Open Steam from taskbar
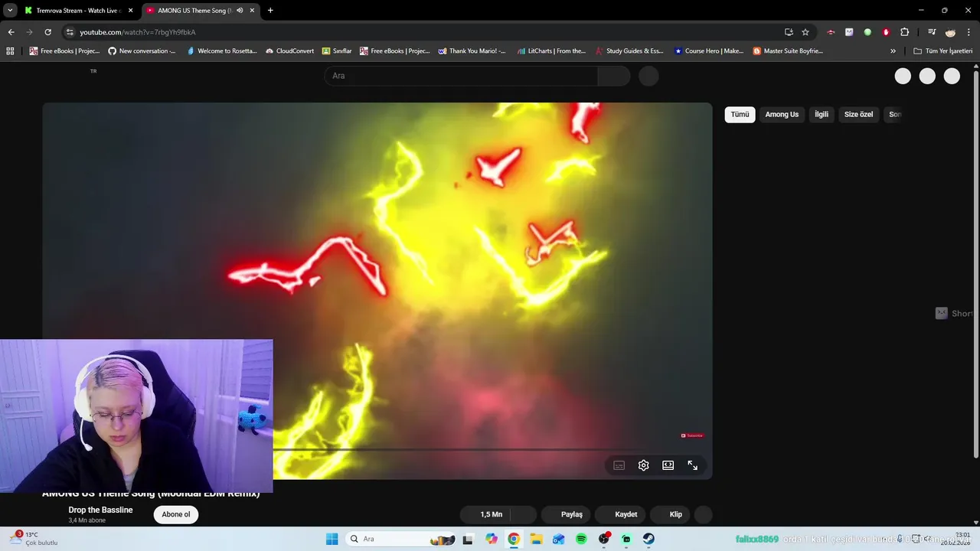The width and height of the screenshot is (980, 551). click(648, 539)
